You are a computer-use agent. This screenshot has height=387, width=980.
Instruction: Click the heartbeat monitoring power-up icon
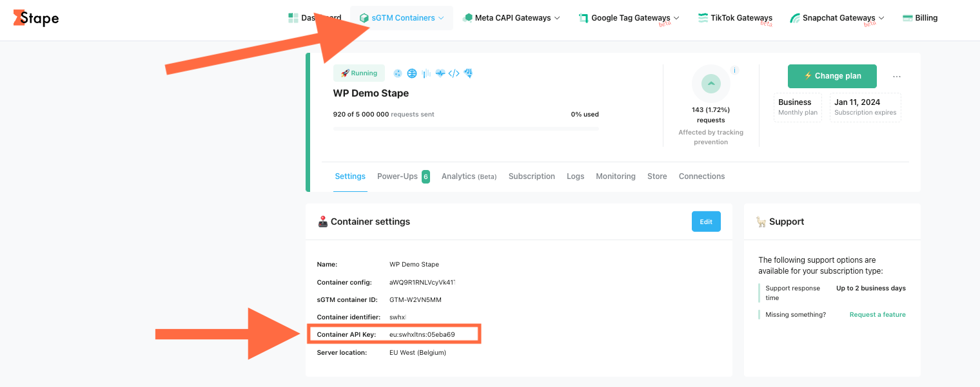(x=440, y=73)
